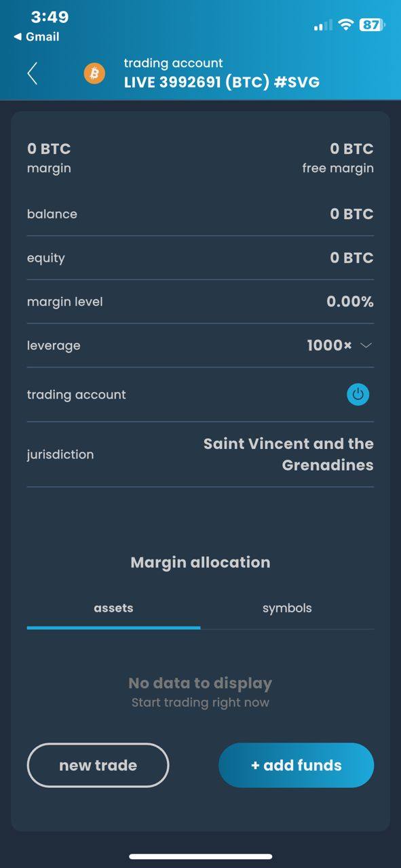
Task: Tap the home indicator bar
Action: 200,856
